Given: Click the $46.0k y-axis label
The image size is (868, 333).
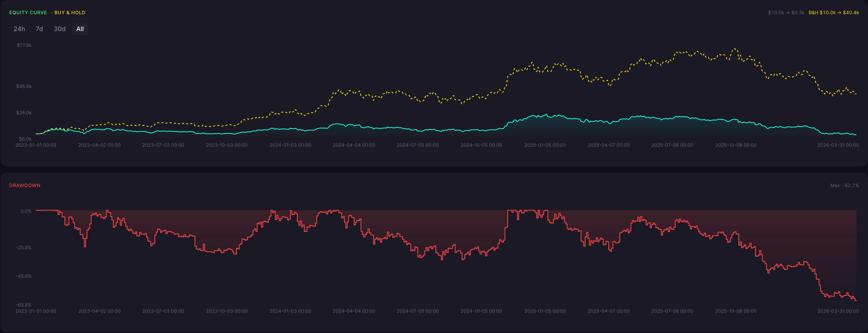Looking at the screenshot, I should 24,86.
